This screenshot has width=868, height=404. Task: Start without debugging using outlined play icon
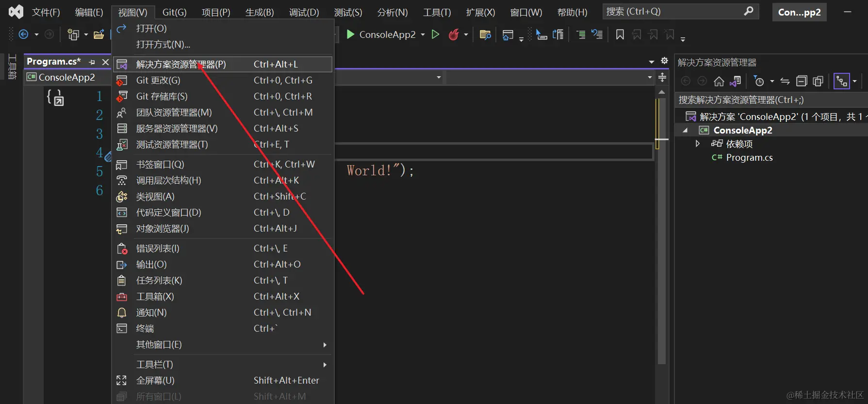(435, 34)
